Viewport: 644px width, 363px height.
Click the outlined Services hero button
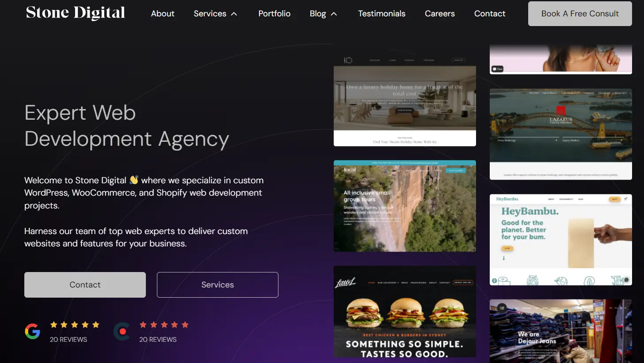pos(217,285)
